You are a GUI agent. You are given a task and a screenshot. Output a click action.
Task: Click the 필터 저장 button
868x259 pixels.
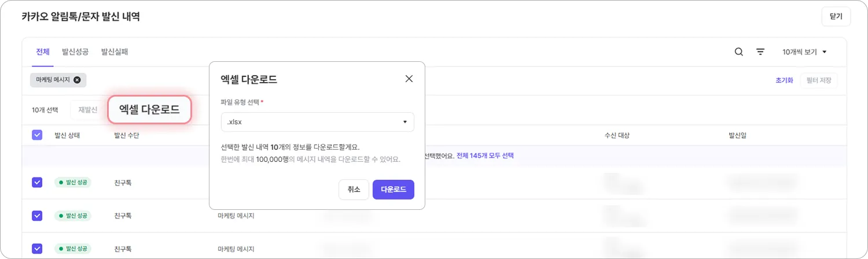coord(819,80)
